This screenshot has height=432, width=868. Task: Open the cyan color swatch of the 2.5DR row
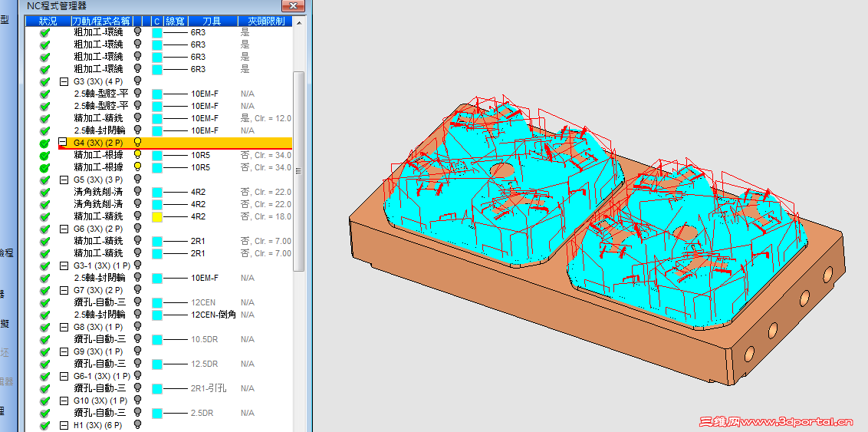click(x=156, y=413)
